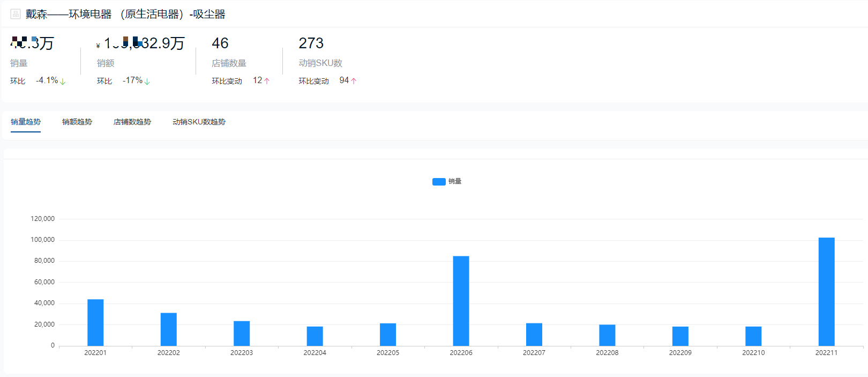Click the 202201 x-axis label
The height and width of the screenshot is (377, 868).
point(95,353)
